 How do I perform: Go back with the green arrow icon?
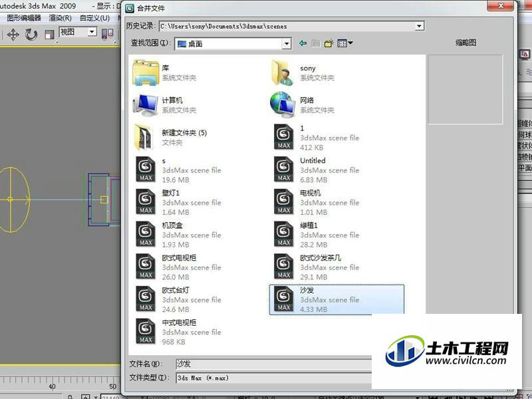pyautogui.click(x=303, y=43)
